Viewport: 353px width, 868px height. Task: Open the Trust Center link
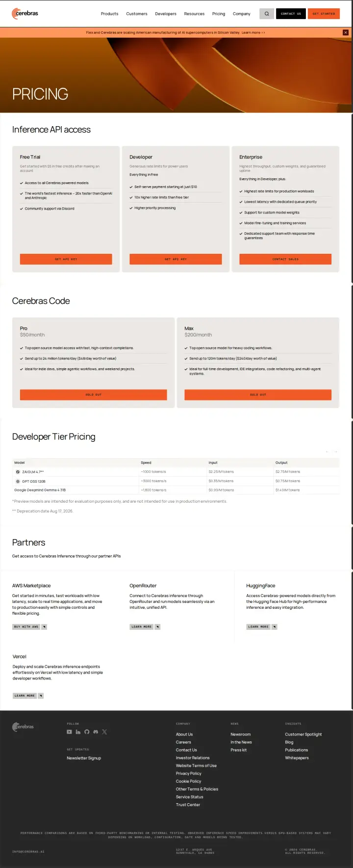coord(188,805)
